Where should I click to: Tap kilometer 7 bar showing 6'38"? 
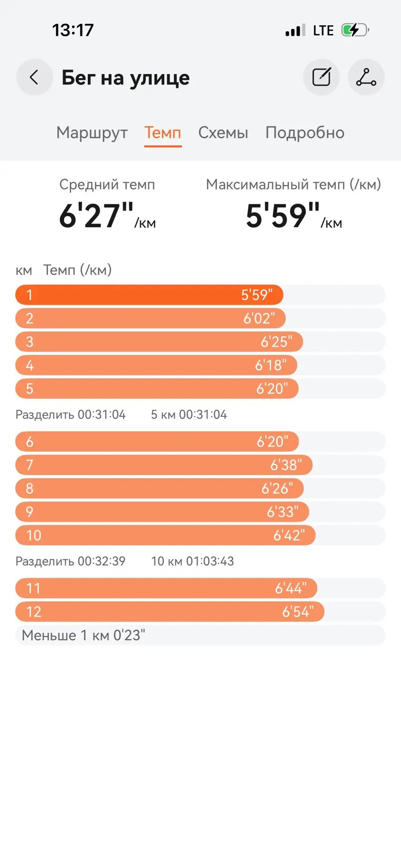pos(164,465)
